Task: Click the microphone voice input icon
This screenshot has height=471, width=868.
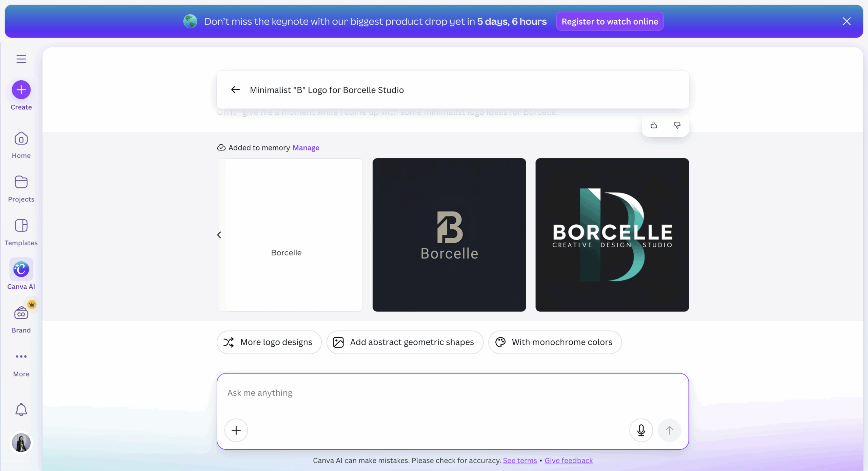Action: pos(641,430)
